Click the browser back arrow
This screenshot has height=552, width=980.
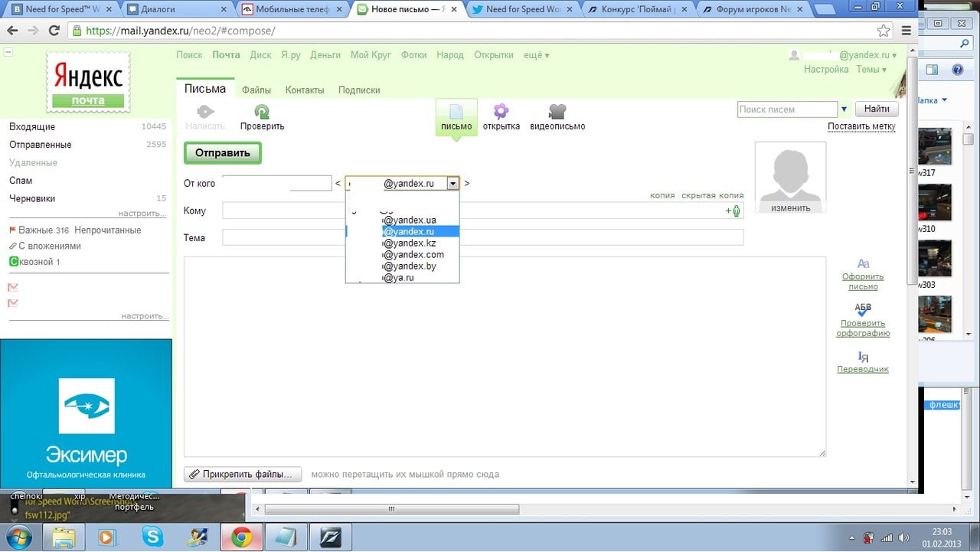[x=13, y=31]
